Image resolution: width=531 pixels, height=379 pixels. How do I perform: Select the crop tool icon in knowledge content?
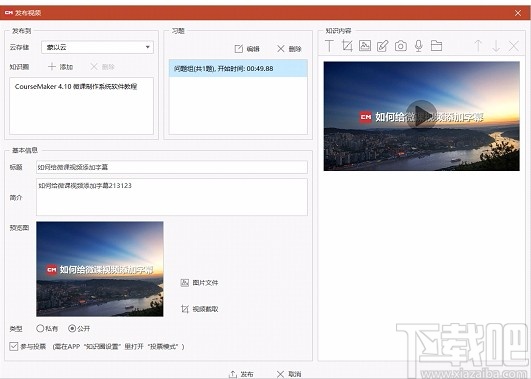pyautogui.click(x=347, y=46)
